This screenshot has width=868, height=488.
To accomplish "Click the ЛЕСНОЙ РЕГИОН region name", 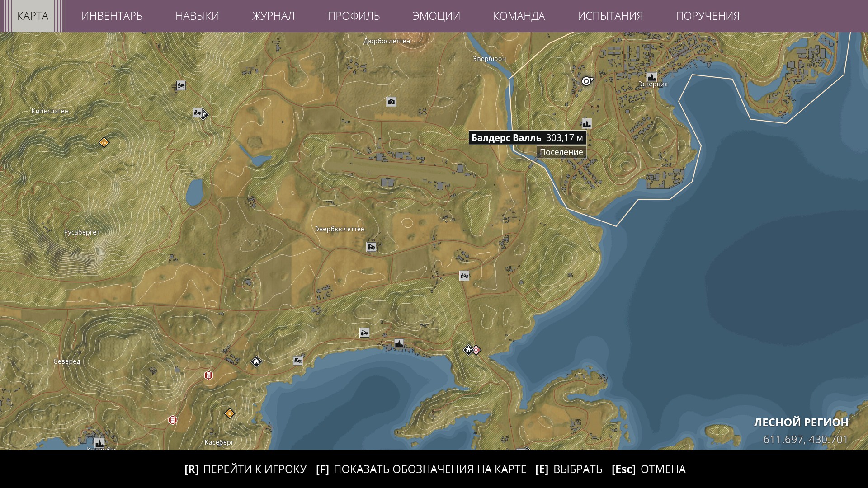I will coord(801,422).
